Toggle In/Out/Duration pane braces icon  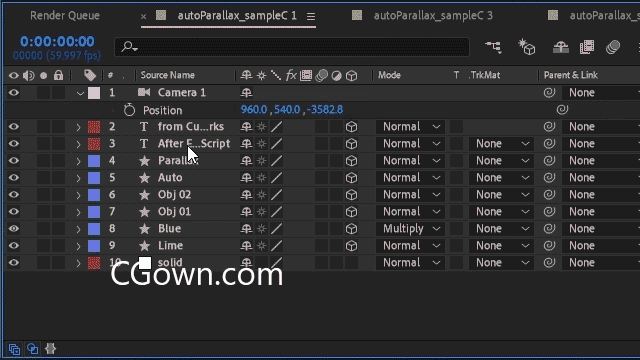click(50, 349)
